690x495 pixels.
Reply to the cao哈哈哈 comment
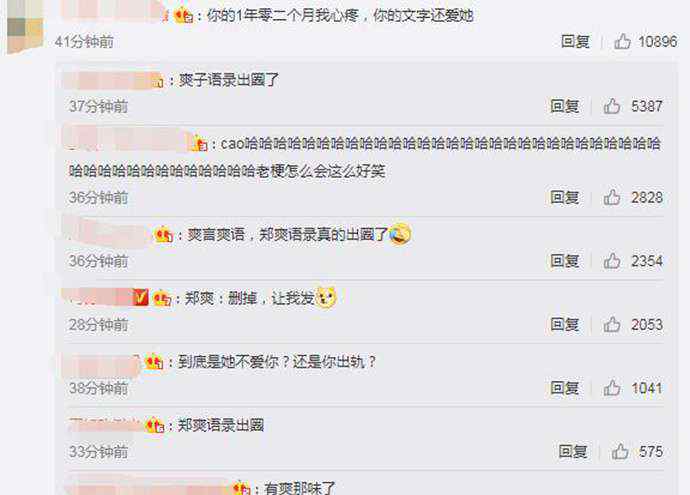pyautogui.click(x=565, y=198)
